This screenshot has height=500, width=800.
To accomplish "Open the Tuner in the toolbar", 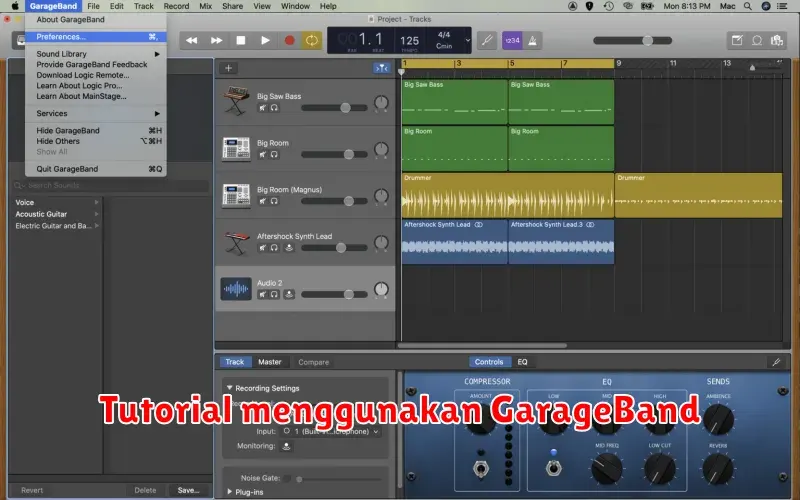I will (x=487, y=40).
